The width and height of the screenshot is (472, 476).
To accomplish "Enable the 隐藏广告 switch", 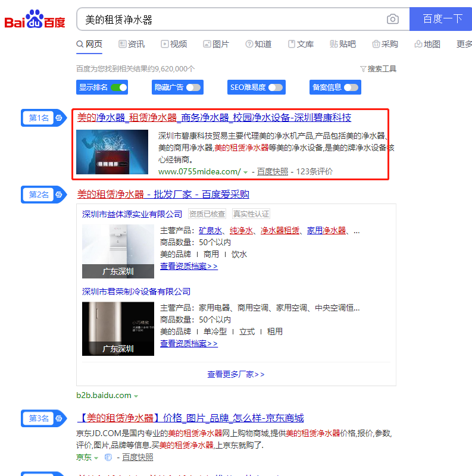I will coord(193,87).
